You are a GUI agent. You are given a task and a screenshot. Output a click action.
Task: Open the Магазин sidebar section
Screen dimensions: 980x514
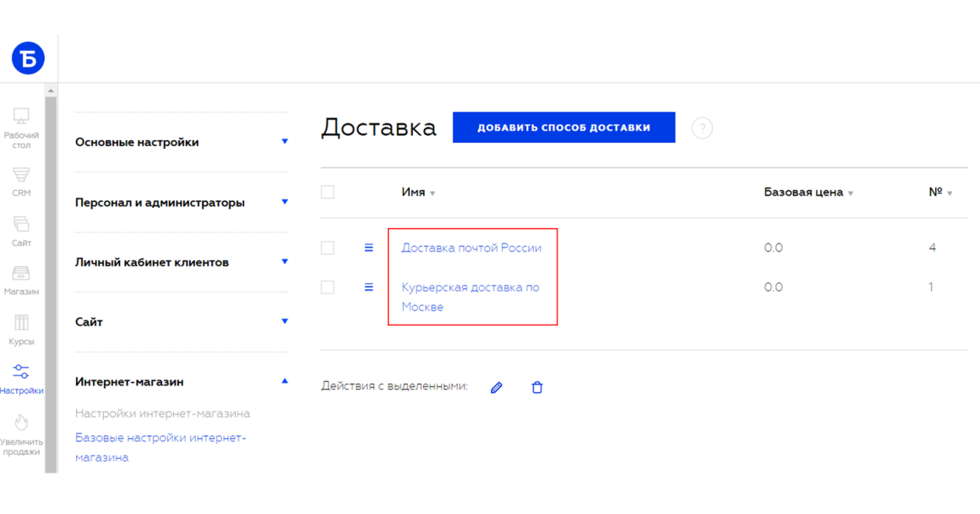pyautogui.click(x=21, y=281)
